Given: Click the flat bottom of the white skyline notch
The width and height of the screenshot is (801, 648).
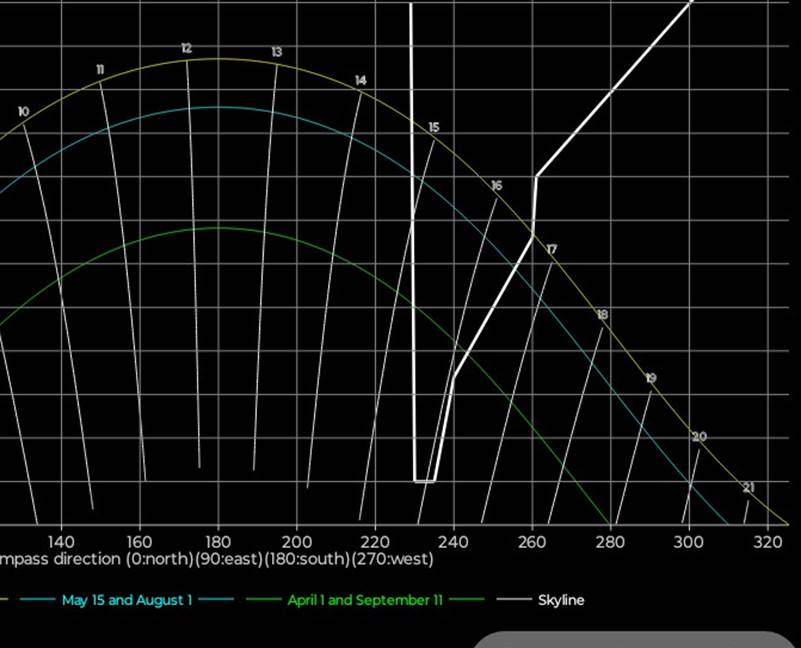Looking at the screenshot, I should pos(424,481).
